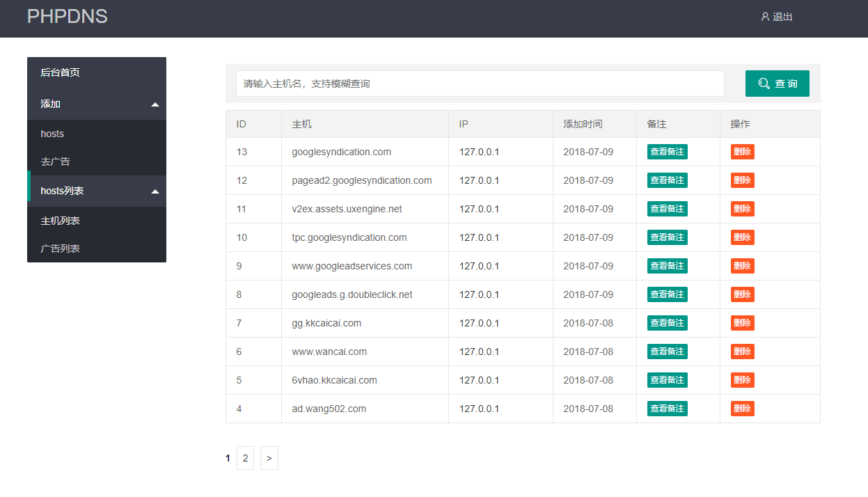View remark for gg.kkcaicai.com
This screenshot has width=868, height=497.
point(667,323)
